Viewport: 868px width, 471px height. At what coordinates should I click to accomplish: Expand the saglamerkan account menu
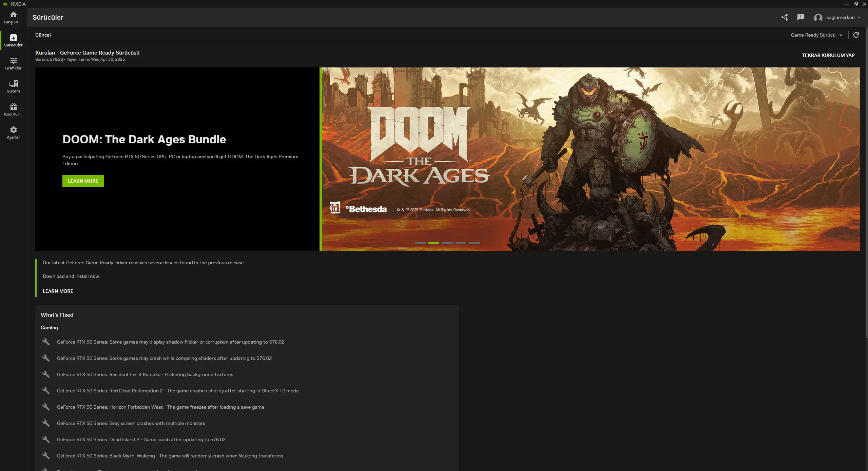[x=844, y=17]
